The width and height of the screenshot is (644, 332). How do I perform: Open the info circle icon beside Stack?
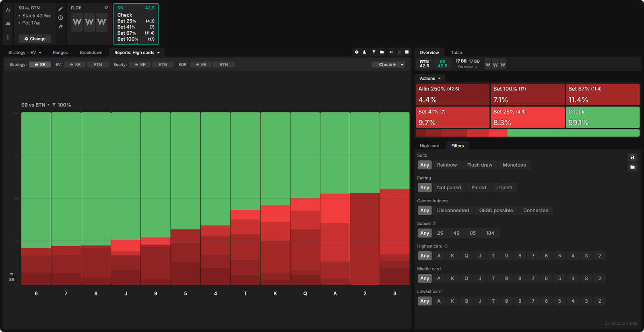[60, 18]
